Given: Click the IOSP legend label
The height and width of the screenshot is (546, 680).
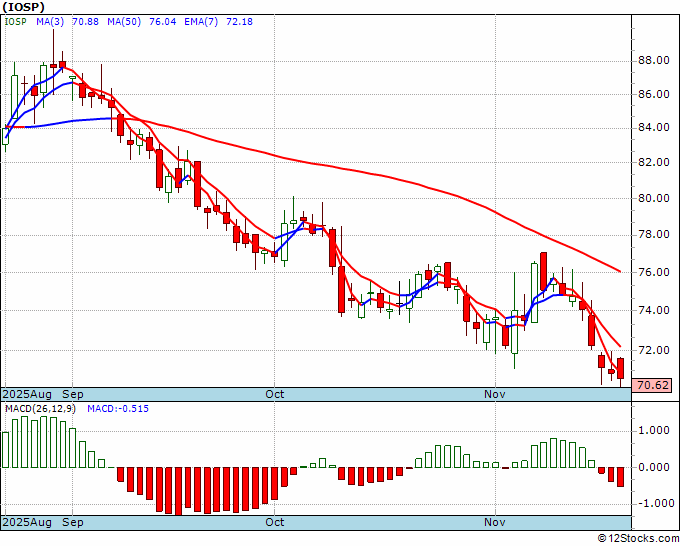Looking at the screenshot, I should coord(16,22).
